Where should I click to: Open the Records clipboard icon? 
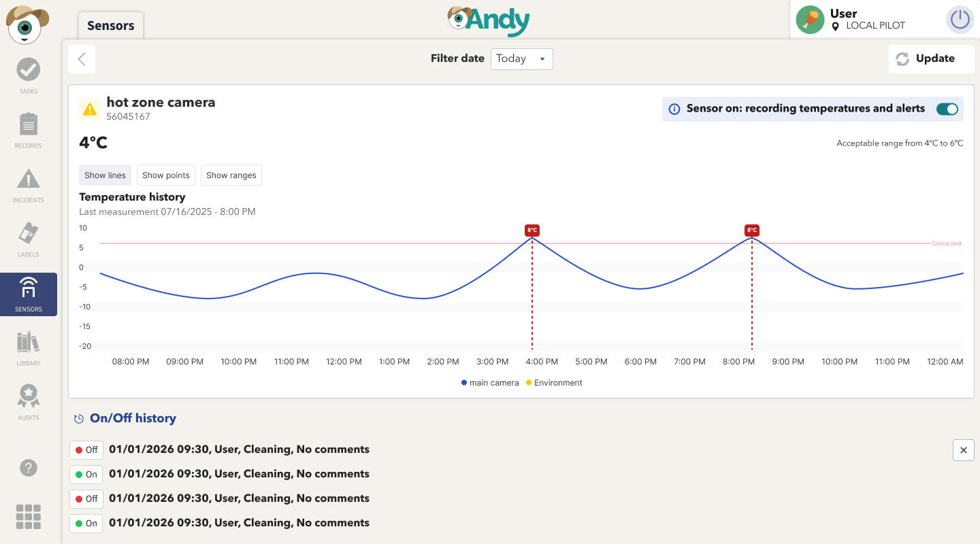tap(29, 124)
